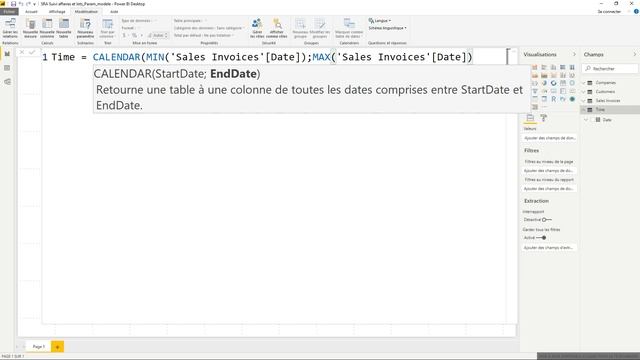Collapse the Time table
640x360 pixels.
[x=584, y=109]
